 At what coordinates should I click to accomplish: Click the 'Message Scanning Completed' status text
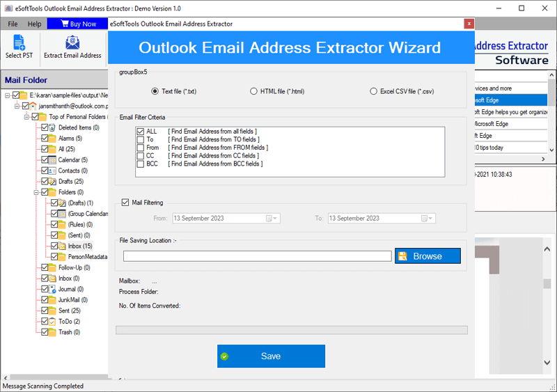click(43, 386)
